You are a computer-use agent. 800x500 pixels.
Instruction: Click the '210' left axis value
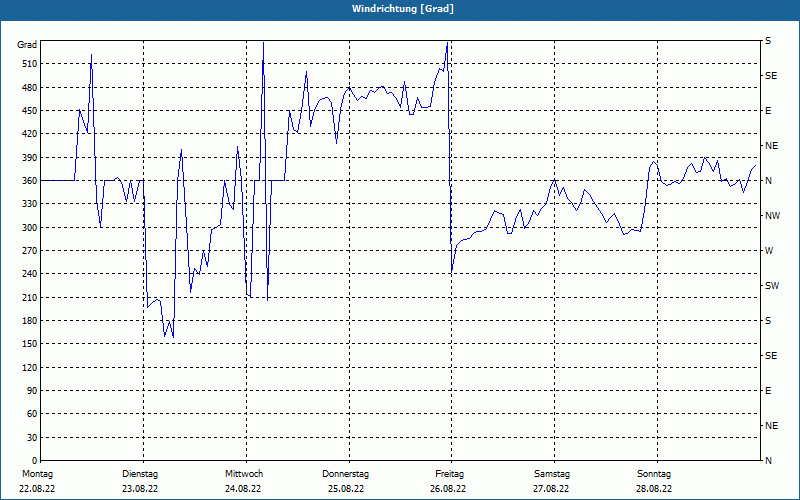coord(30,297)
